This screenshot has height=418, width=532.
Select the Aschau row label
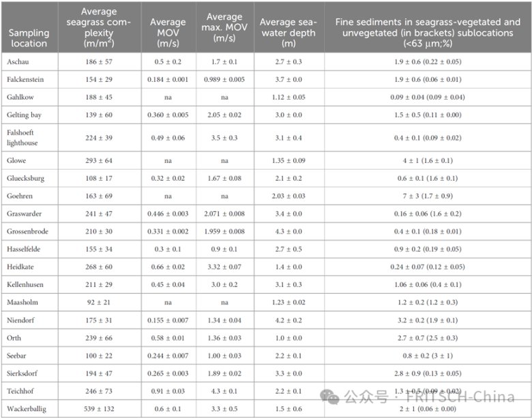(20, 61)
